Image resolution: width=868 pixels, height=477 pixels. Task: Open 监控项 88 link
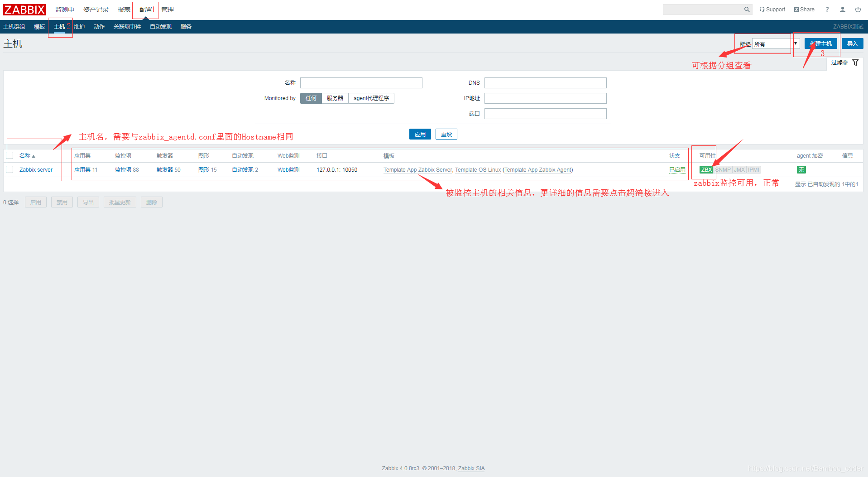(x=123, y=170)
